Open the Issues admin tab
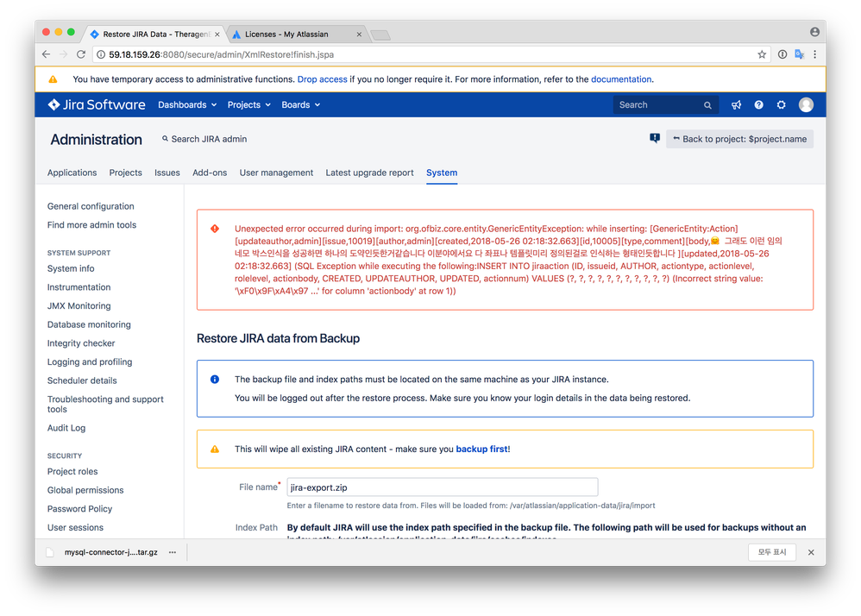This screenshot has height=616, width=861. click(167, 173)
